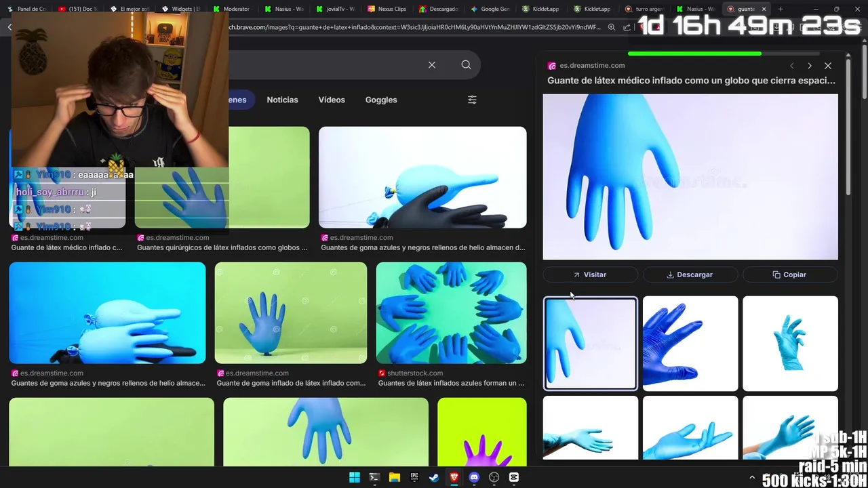
Task: Switch to the Goggles tab
Action: (381, 100)
